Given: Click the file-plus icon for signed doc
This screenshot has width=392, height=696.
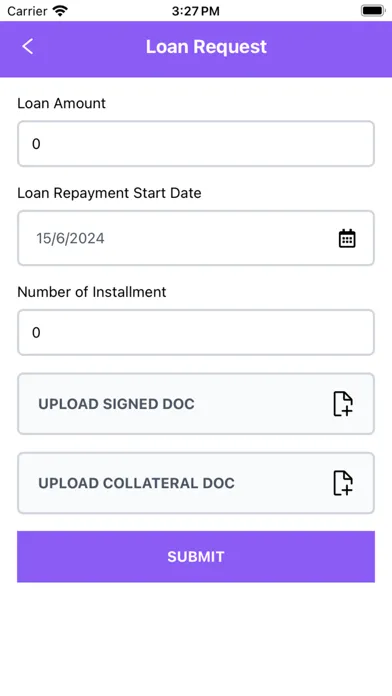Looking at the screenshot, I should click(x=343, y=403).
